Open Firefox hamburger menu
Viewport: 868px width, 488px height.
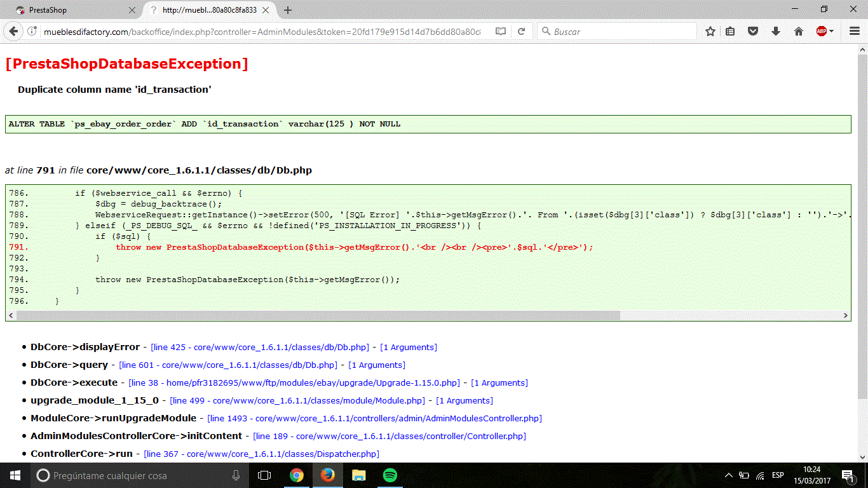(855, 31)
